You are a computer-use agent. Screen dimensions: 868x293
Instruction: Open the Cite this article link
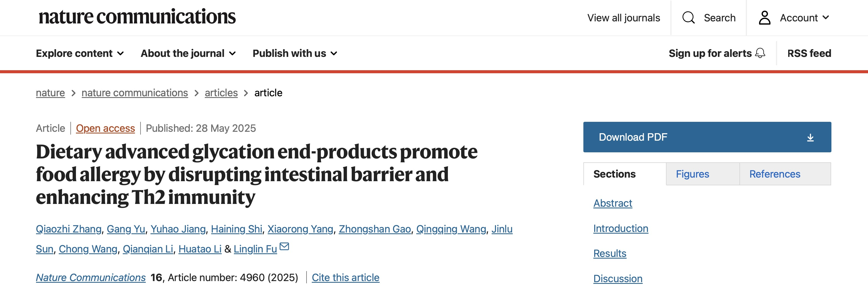345,277
